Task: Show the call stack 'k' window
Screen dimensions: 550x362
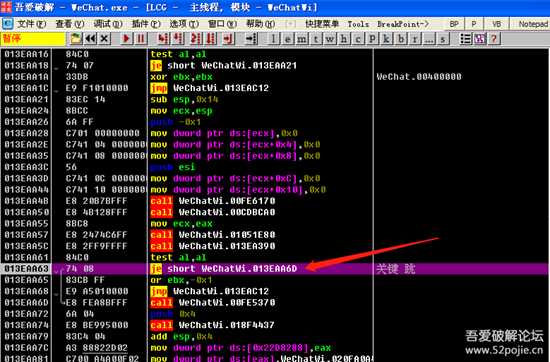Action: point(386,39)
